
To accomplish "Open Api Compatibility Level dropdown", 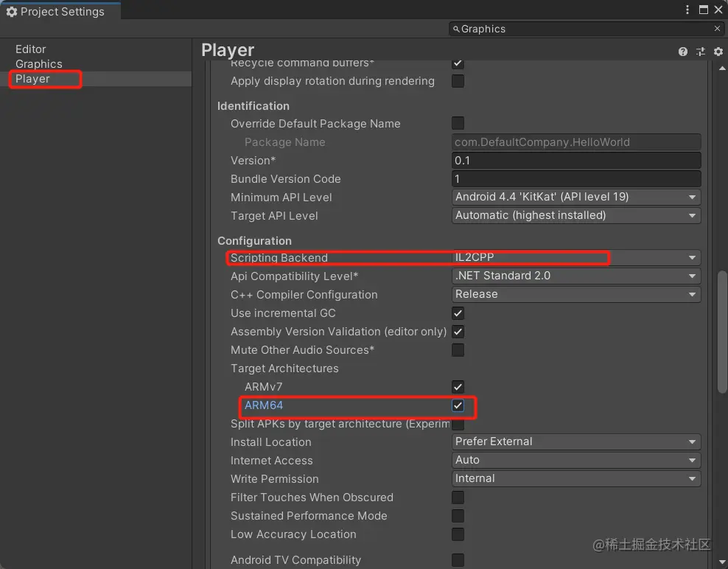I will point(576,276).
